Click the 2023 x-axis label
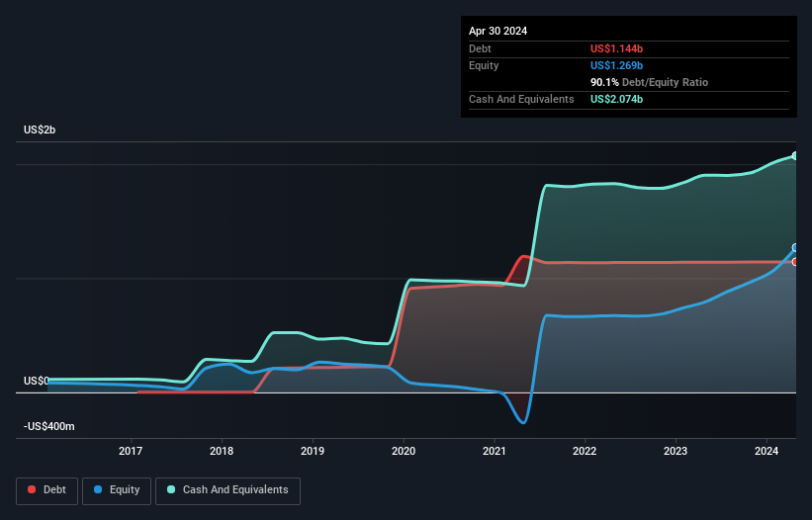 pyautogui.click(x=676, y=451)
